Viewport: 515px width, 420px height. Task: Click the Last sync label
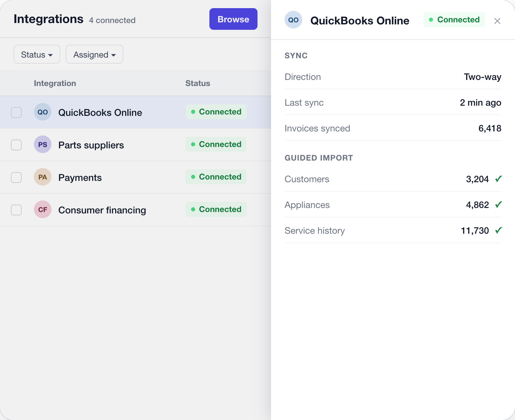(304, 103)
